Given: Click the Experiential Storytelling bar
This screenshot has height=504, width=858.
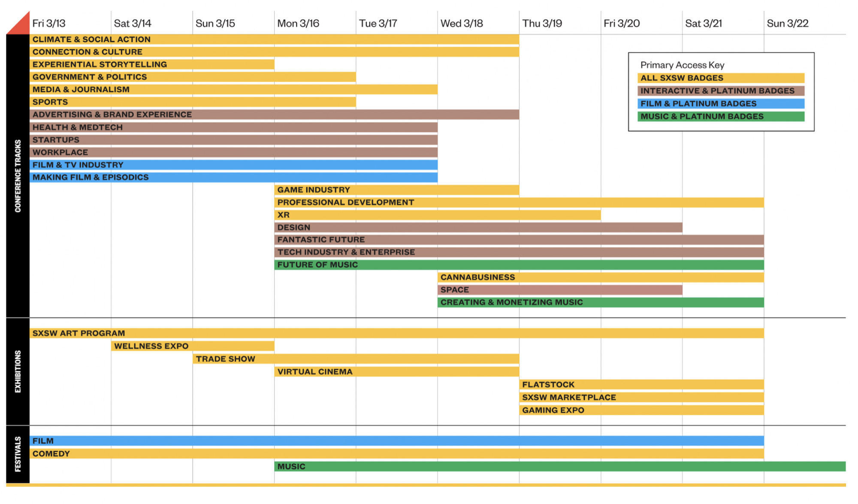Looking at the screenshot, I should (x=152, y=64).
